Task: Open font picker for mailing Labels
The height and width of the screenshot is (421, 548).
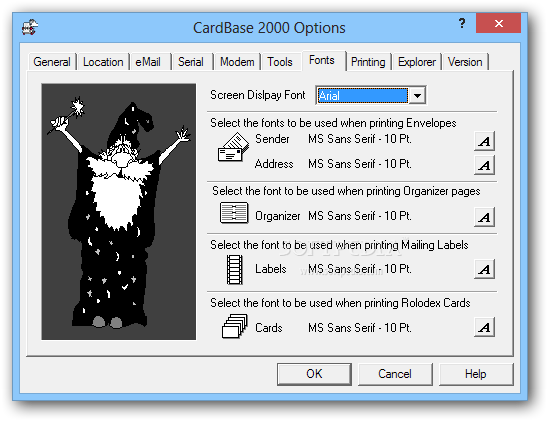Action: [484, 269]
